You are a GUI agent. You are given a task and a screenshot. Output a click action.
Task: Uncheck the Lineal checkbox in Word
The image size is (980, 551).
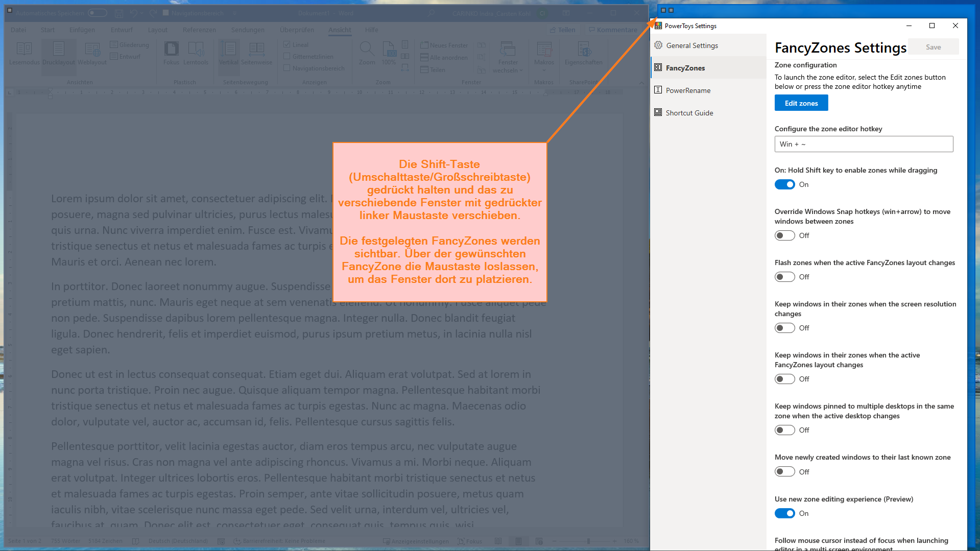[287, 44]
